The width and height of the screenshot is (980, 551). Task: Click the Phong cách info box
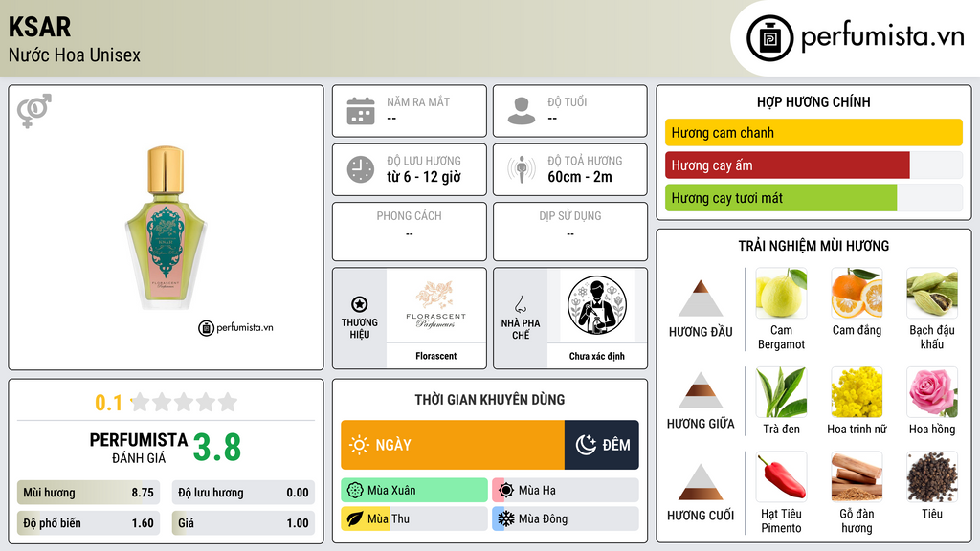point(410,231)
